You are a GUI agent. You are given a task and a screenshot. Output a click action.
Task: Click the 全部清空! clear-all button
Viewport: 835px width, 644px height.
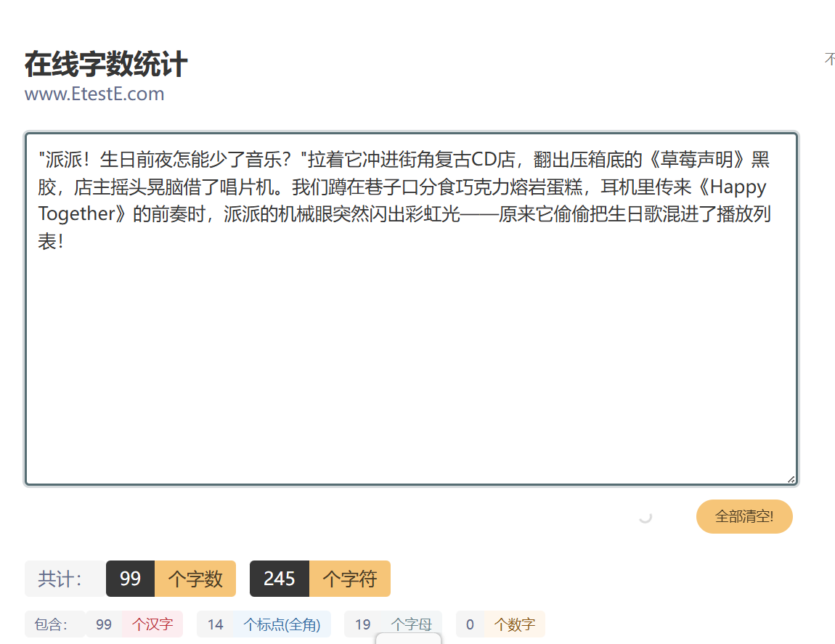point(744,516)
